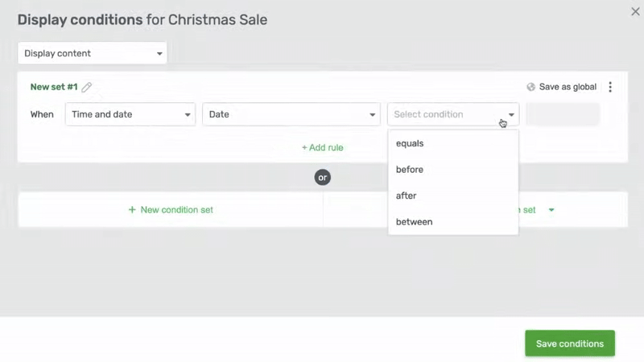Click the Save conditions button
The image size is (644, 362).
pos(570,343)
